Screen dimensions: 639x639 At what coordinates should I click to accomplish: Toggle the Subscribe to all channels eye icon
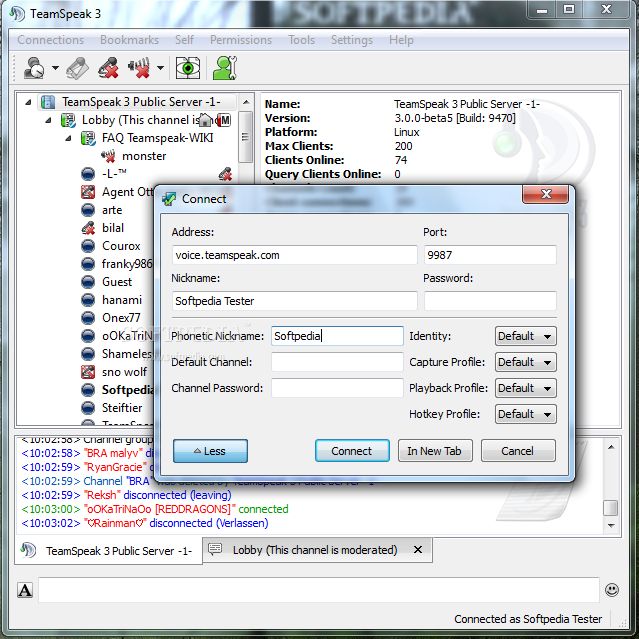tap(187, 68)
